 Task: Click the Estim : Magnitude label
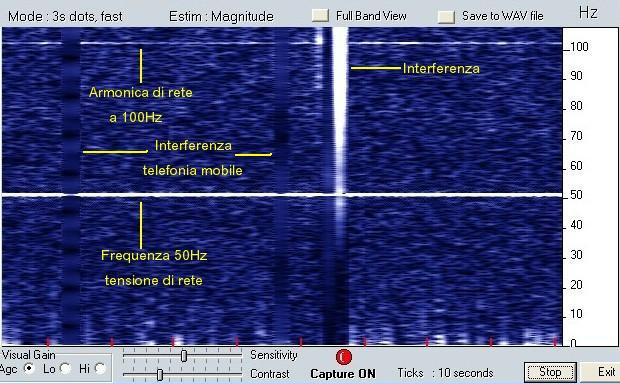pos(221,17)
